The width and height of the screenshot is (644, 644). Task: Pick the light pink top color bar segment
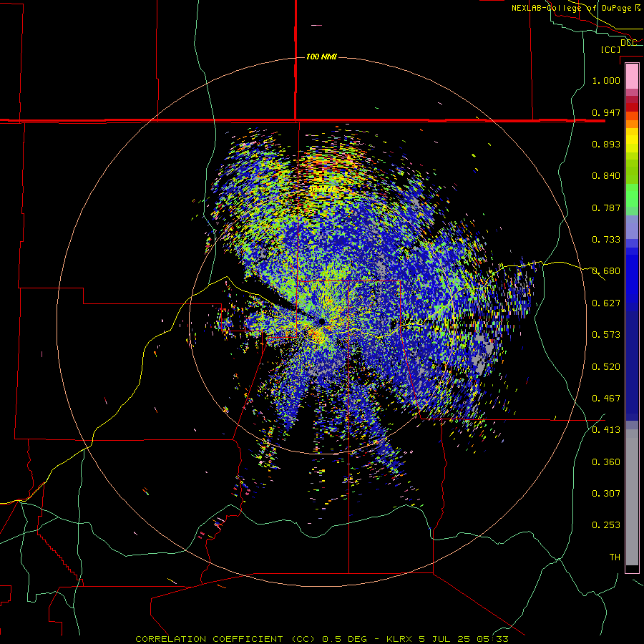[x=632, y=76]
